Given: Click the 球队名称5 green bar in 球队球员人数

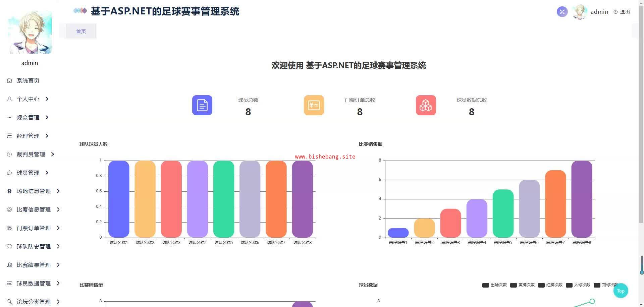Looking at the screenshot, I should (x=224, y=199).
